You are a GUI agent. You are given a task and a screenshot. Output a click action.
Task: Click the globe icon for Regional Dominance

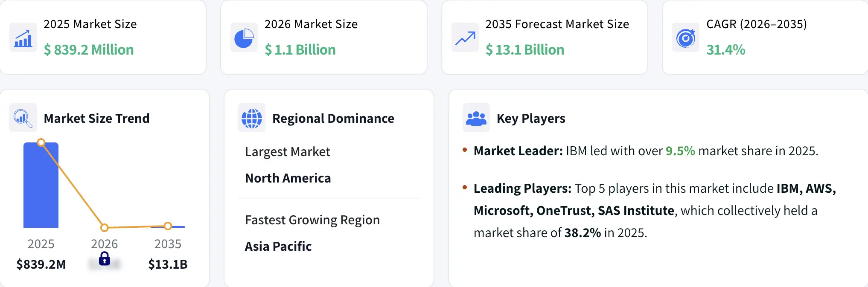coord(252,118)
